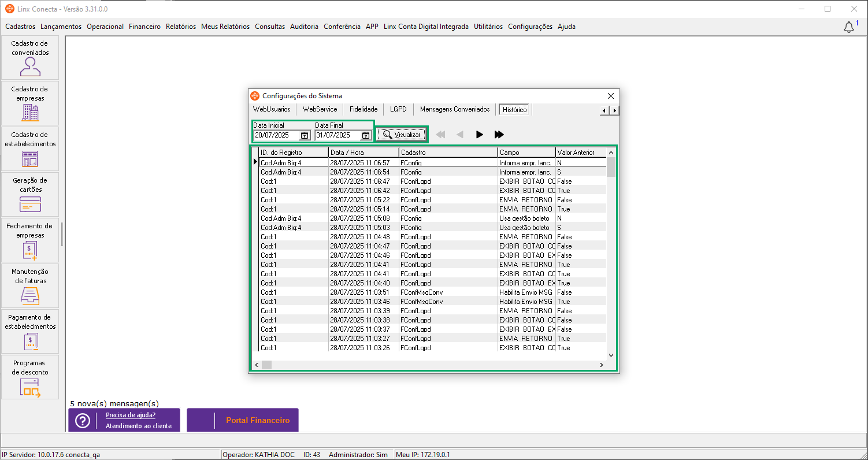Switch to the LGPD tab
This screenshot has width=868, height=460.
tap(399, 109)
